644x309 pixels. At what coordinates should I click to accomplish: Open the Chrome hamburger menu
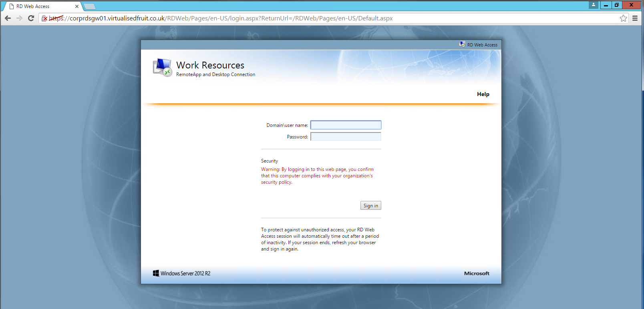coord(635,18)
